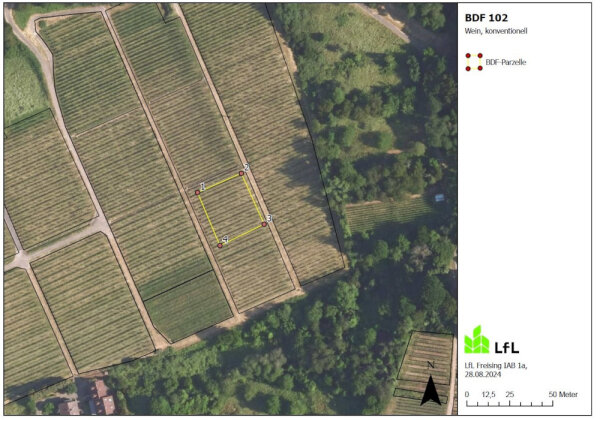Click the BDF 102 title

486,18
